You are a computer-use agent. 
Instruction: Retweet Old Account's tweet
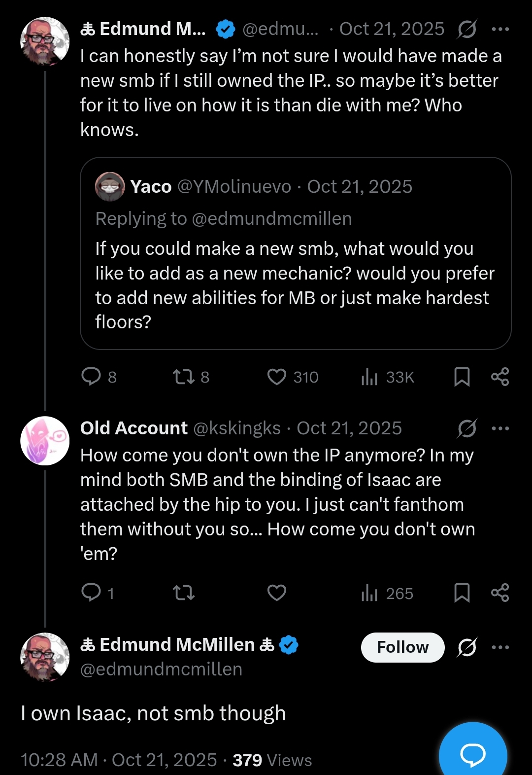[183, 593]
